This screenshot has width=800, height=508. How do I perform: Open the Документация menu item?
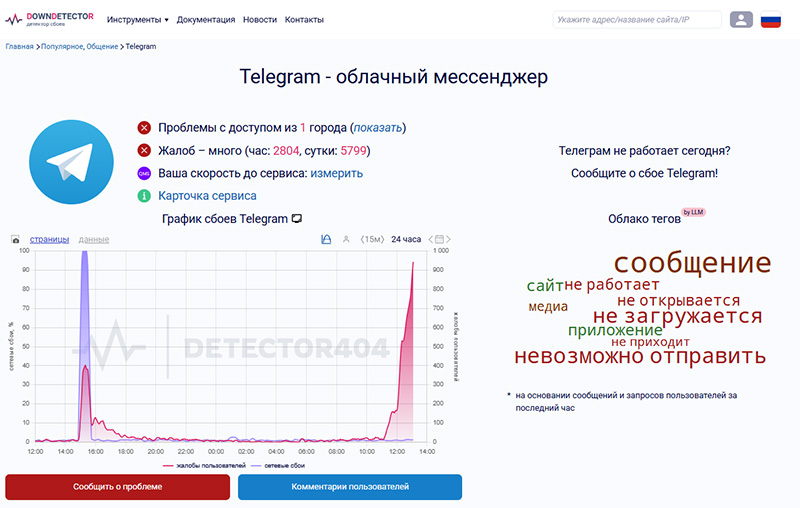206,20
